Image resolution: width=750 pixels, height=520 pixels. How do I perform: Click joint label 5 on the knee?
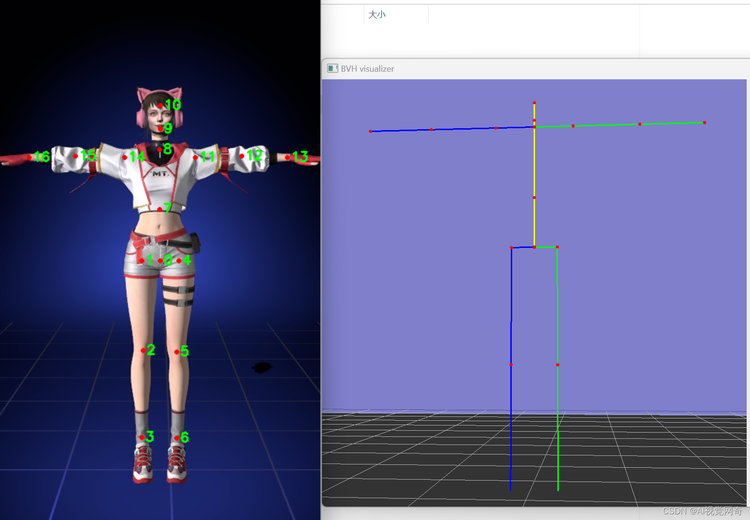pyautogui.click(x=185, y=351)
